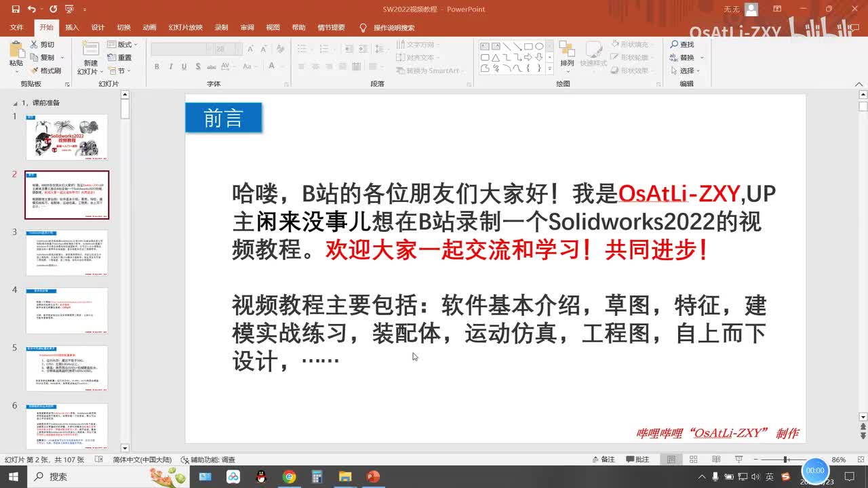Toggle the 批注 comments pane

637,460
